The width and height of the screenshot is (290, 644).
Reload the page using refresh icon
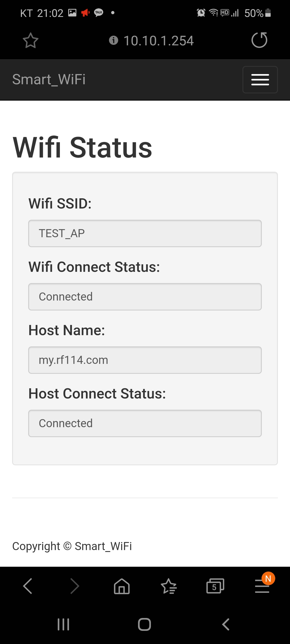coord(259,40)
